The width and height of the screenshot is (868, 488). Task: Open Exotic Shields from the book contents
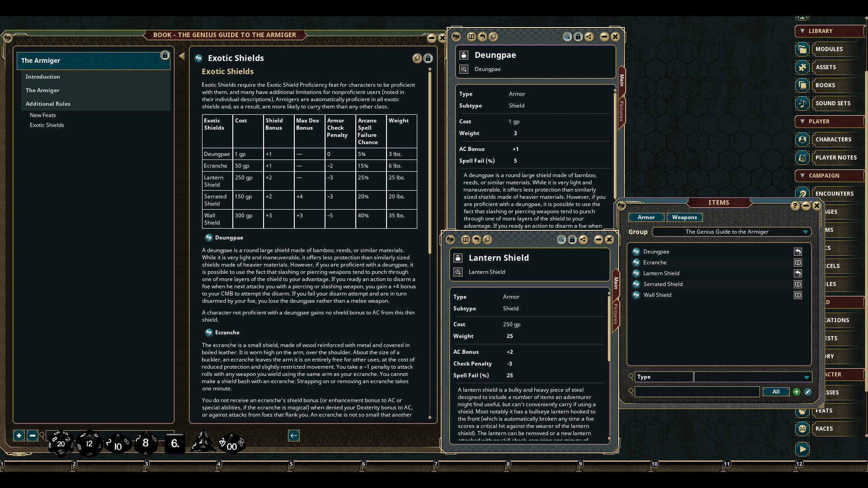click(47, 125)
